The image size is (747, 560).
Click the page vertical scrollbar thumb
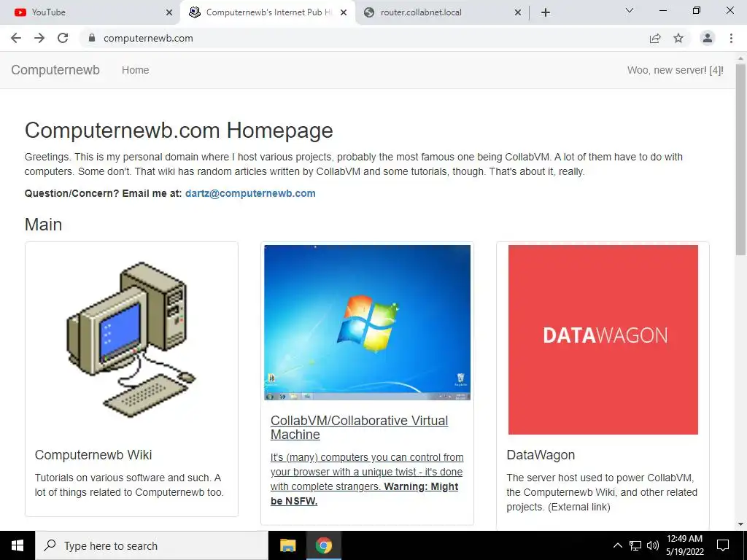pyautogui.click(x=741, y=160)
